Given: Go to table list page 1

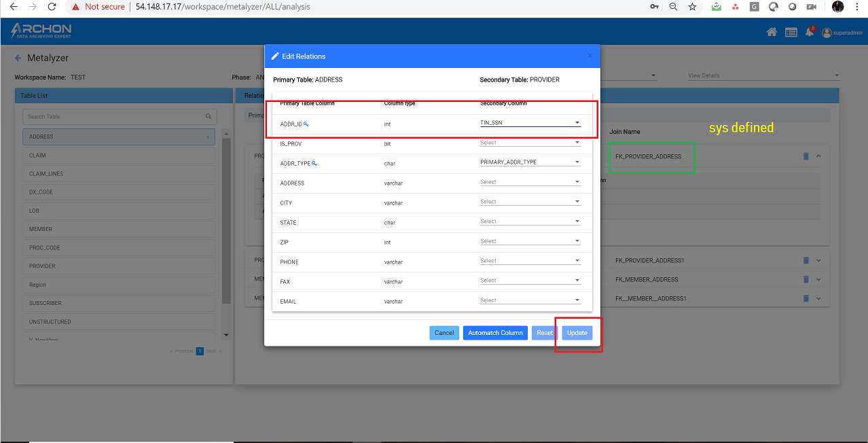Looking at the screenshot, I should pyautogui.click(x=200, y=351).
